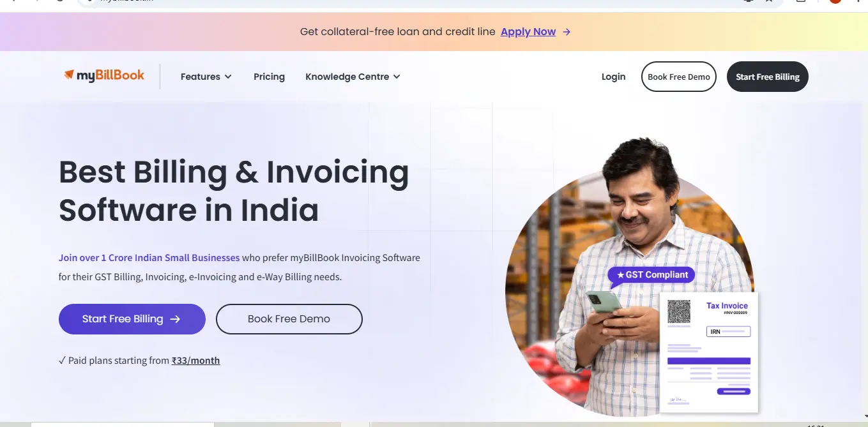Click Book Free Demo in header

click(679, 77)
